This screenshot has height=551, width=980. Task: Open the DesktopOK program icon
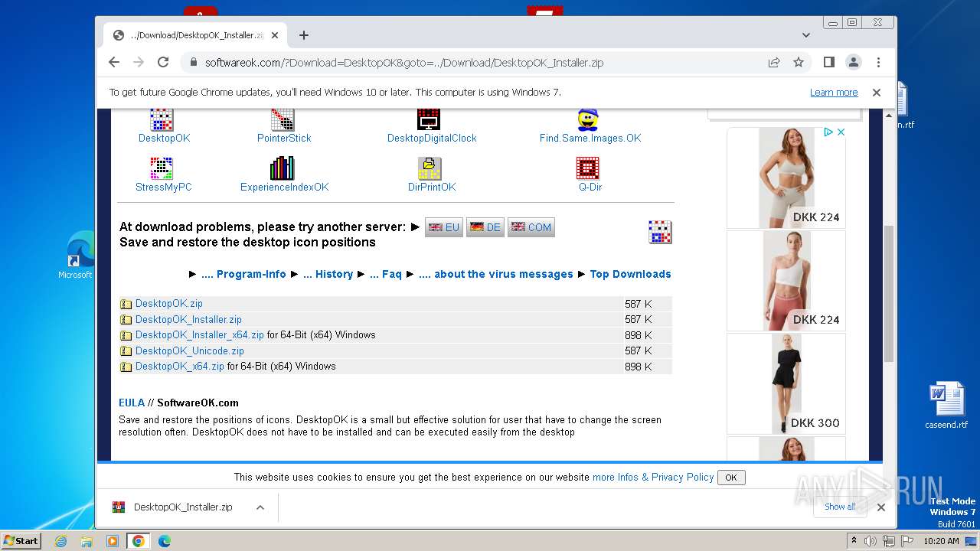click(162, 120)
